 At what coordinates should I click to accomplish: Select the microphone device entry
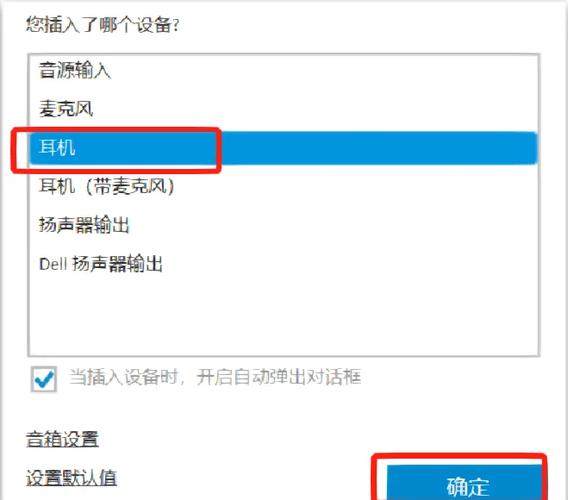[284, 109]
